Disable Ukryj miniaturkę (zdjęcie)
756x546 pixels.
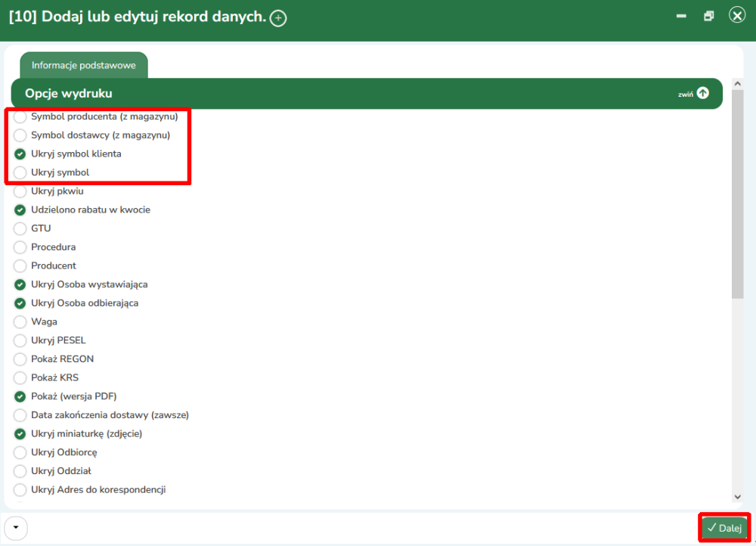pos(20,434)
